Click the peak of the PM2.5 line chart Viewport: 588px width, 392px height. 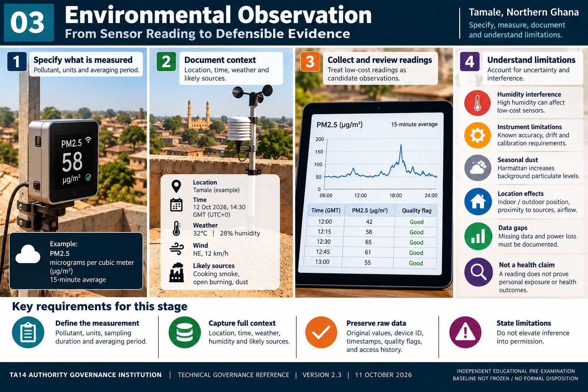click(x=401, y=145)
